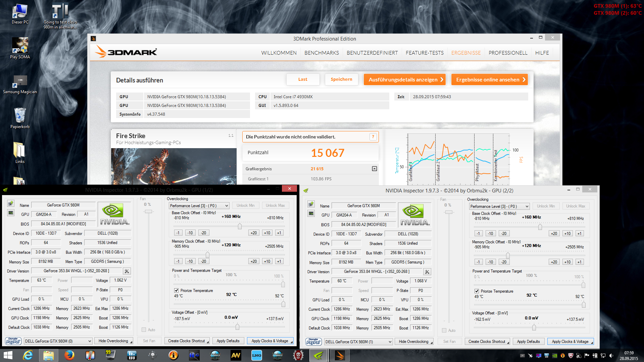Click Ausführungsdetails anzeigen button
This screenshot has height=362, width=644.
(x=404, y=79)
